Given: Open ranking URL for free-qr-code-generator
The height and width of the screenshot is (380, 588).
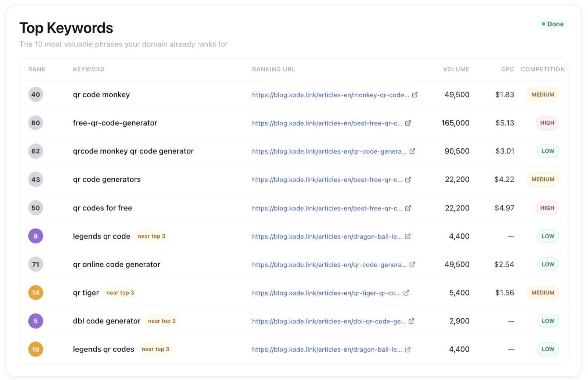Looking at the screenshot, I should click(327, 123).
